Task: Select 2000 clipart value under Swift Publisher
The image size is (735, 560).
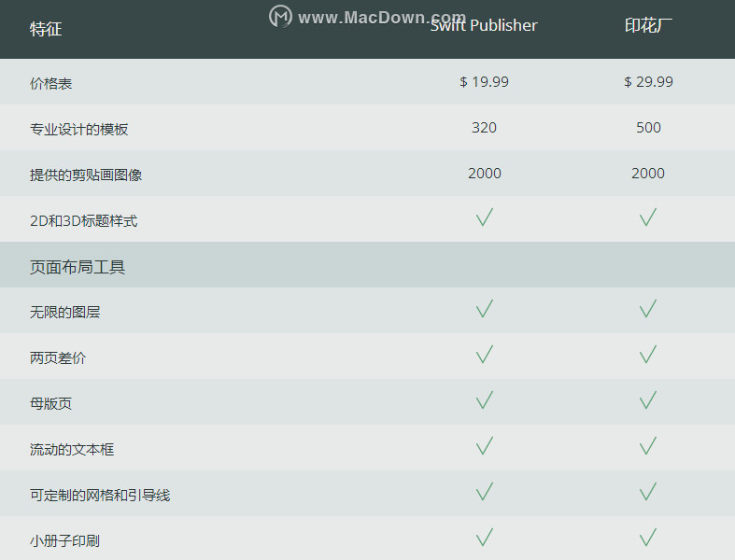Action: (484, 174)
